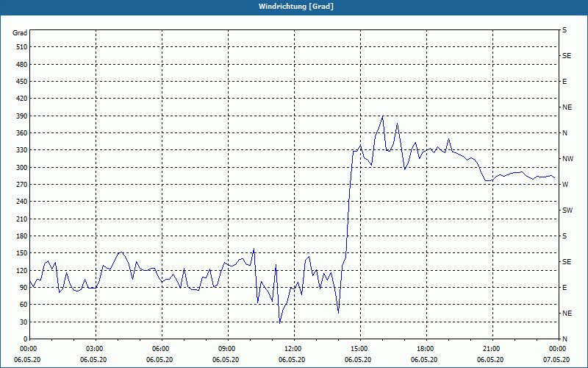Select the 330 y-axis value
The image size is (588, 368).
click(22, 150)
